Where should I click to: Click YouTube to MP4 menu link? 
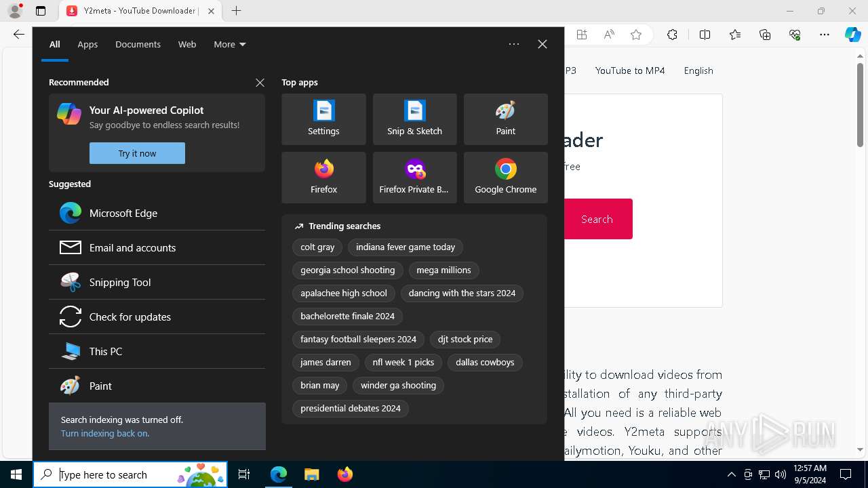pyautogui.click(x=630, y=70)
